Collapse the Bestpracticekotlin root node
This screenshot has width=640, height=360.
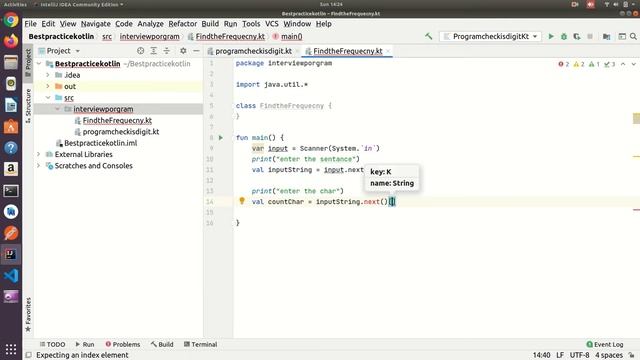pyautogui.click(x=39, y=64)
